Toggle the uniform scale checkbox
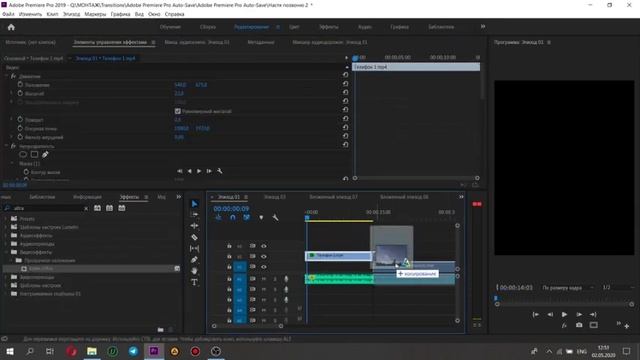Viewport: 640px width, 360px height. (x=178, y=111)
